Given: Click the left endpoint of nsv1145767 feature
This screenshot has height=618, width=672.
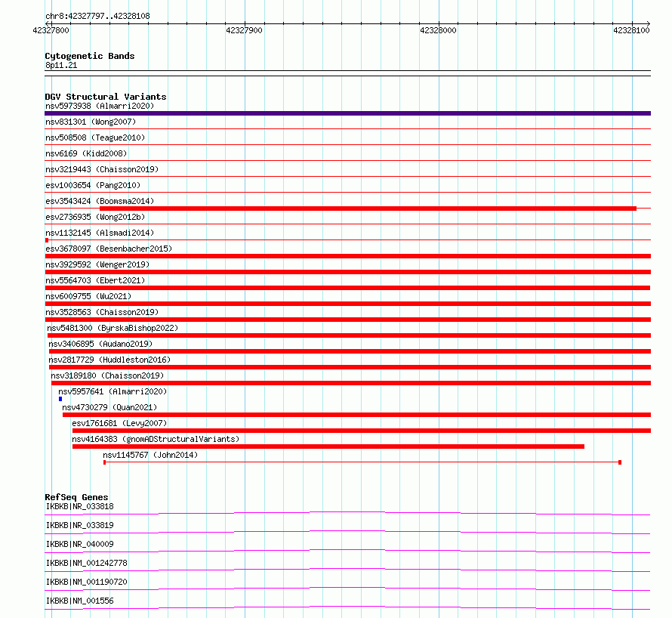Looking at the screenshot, I should 104,462.
